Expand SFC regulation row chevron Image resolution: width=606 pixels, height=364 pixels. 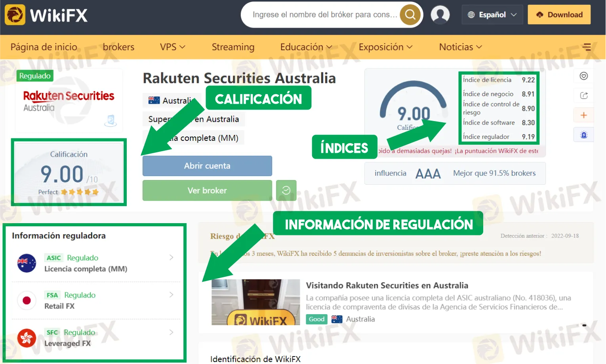tap(171, 332)
